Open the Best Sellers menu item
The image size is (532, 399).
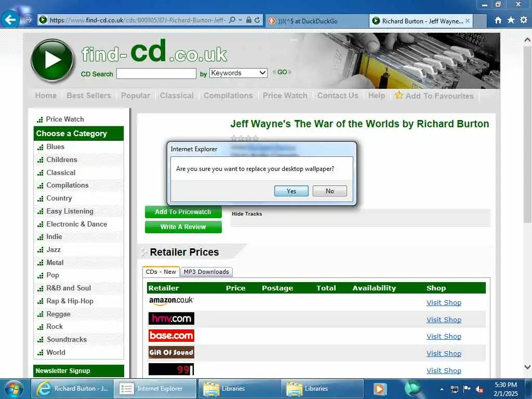pos(89,96)
